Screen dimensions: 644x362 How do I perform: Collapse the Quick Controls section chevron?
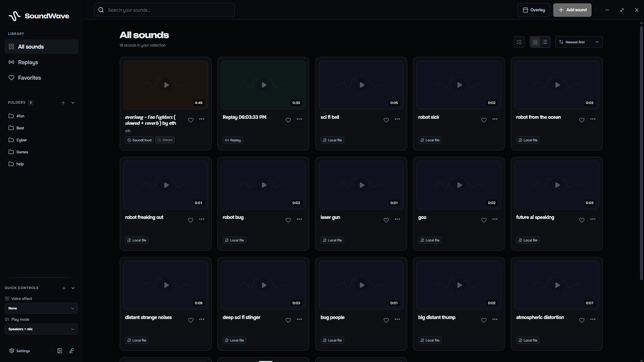tap(73, 288)
